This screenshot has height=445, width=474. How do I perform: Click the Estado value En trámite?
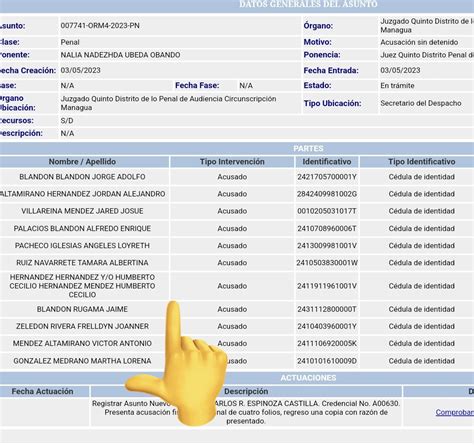tap(397, 86)
